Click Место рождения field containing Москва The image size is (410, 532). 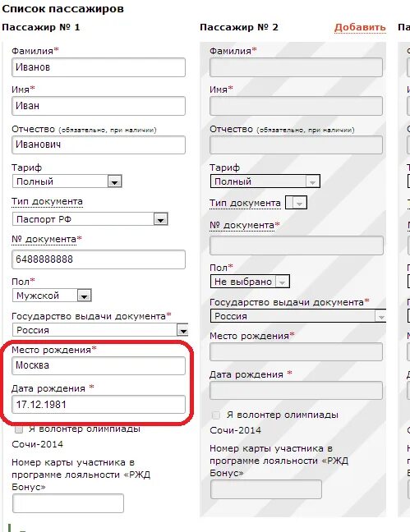tap(99, 365)
